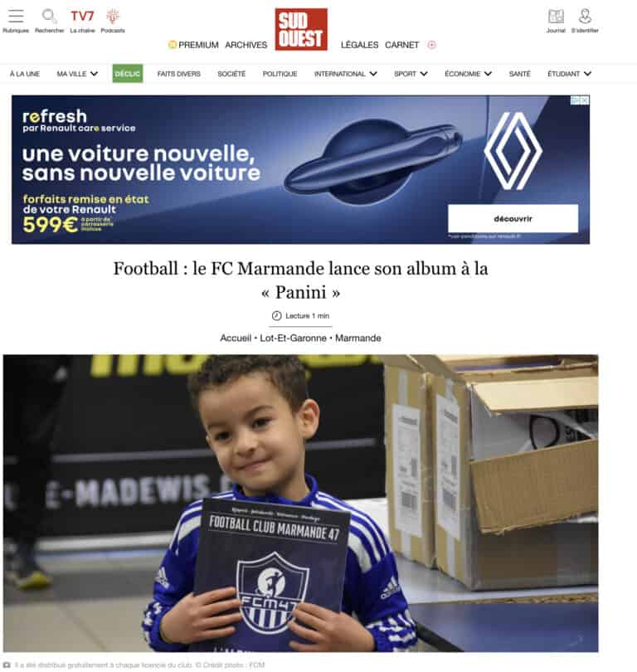Open the Premium link
Screen dimensions: 637x672
[193, 45]
